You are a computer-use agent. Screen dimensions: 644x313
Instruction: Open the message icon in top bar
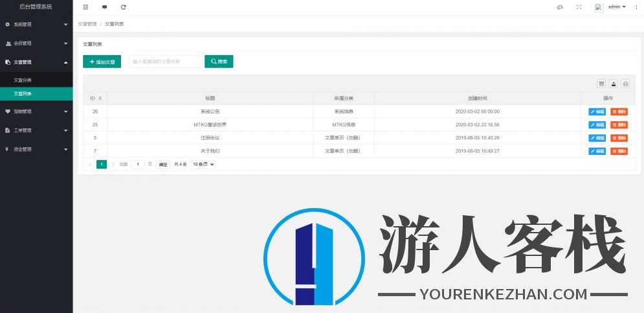pyautogui.click(x=104, y=7)
